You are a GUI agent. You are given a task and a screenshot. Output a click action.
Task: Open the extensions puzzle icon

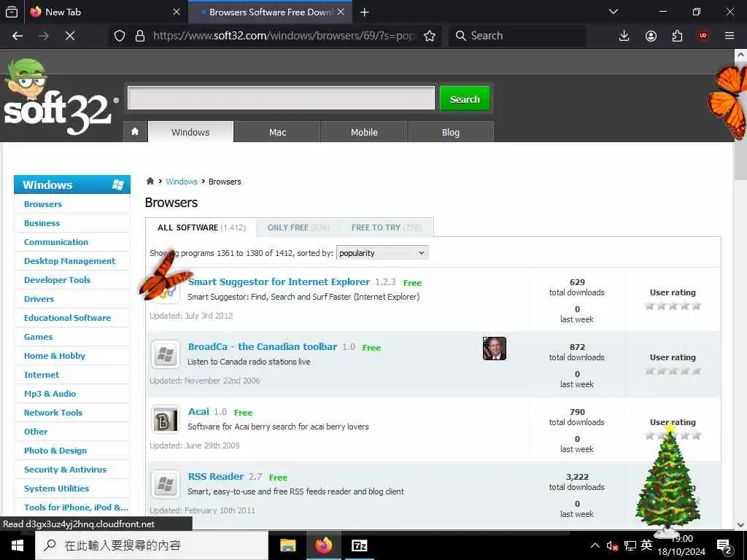[677, 36]
